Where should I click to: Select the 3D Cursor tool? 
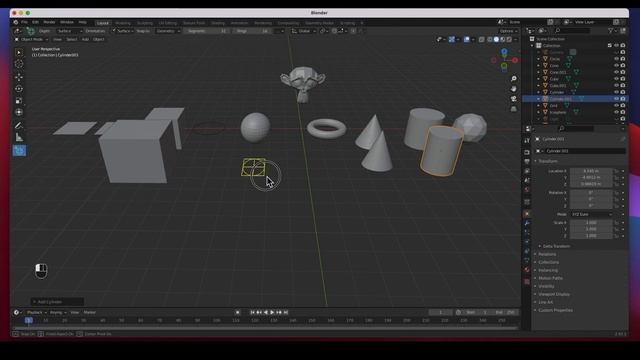[19, 64]
